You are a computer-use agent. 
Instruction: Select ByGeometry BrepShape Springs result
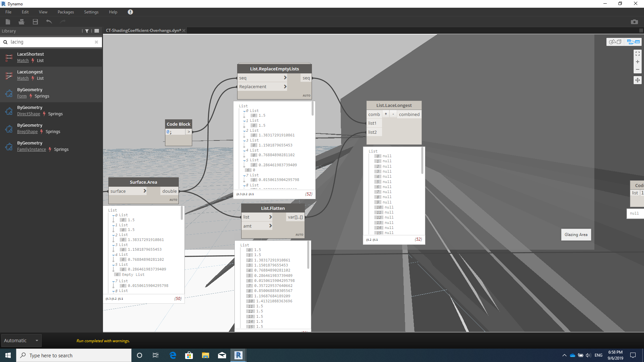click(x=51, y=128)
